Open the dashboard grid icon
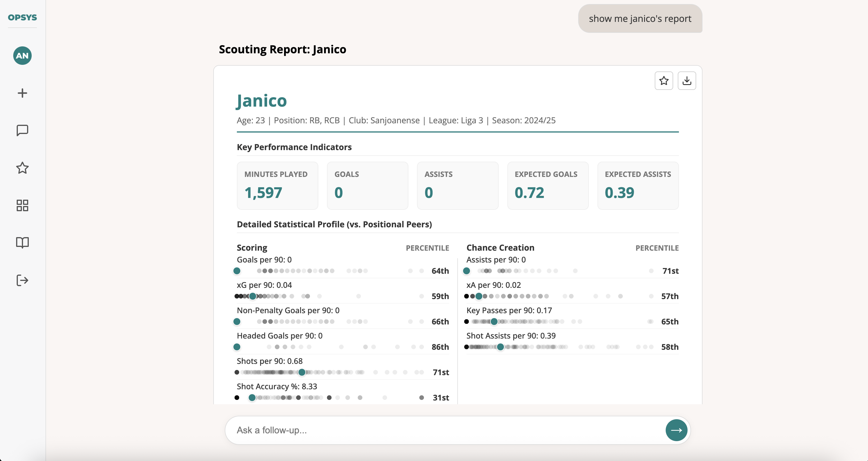The image size is (868, 461). click(22, 205)
